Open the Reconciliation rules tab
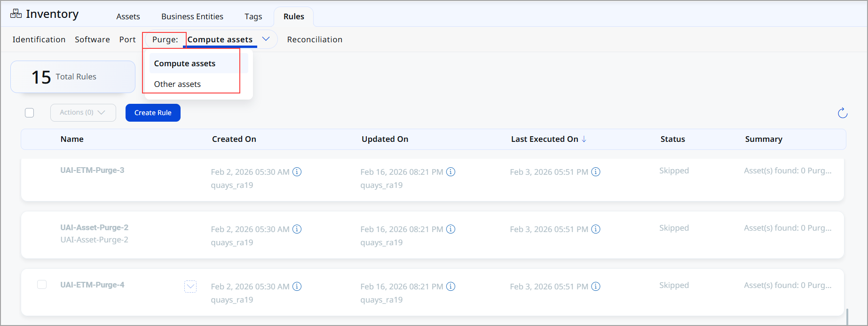Viewport: 868px width, 326px height. tap(315, 39)
